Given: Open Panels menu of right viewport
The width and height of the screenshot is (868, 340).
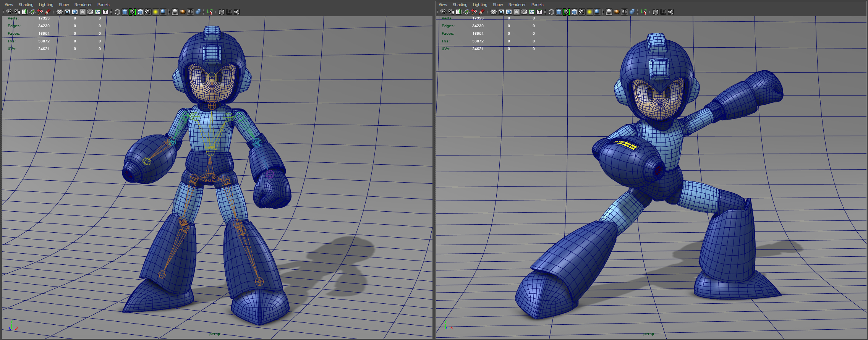Looking at the screenshot, I should (537, 5).
